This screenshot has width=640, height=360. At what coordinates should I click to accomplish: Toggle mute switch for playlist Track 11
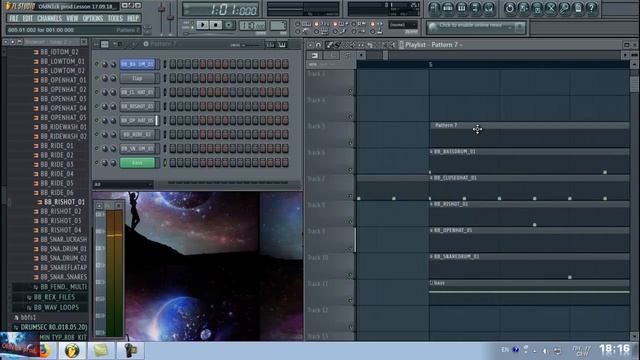pos(350,300)
